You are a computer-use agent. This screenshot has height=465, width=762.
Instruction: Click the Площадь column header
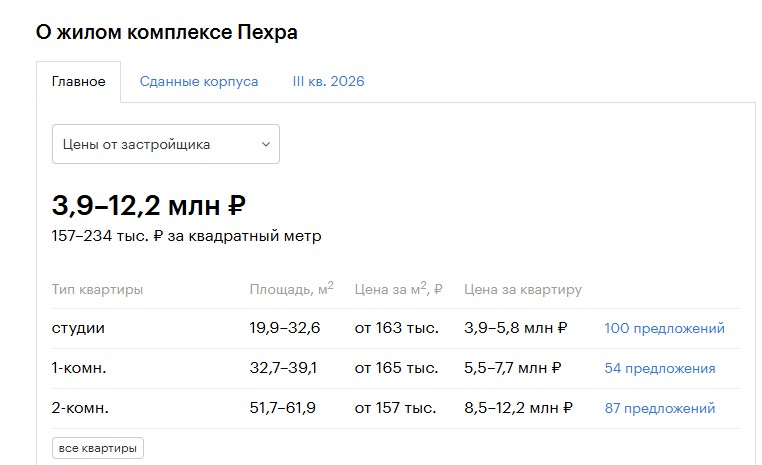point(291,290)
